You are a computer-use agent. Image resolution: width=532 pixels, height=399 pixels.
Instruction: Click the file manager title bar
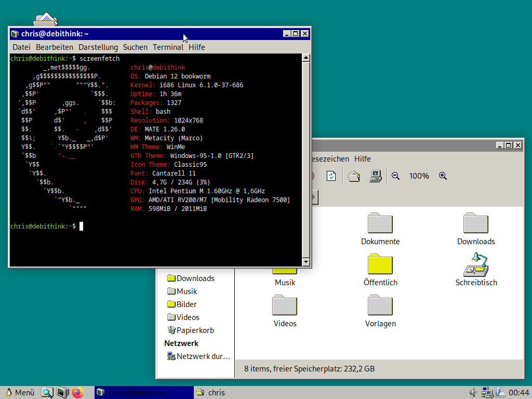[404, 145]
